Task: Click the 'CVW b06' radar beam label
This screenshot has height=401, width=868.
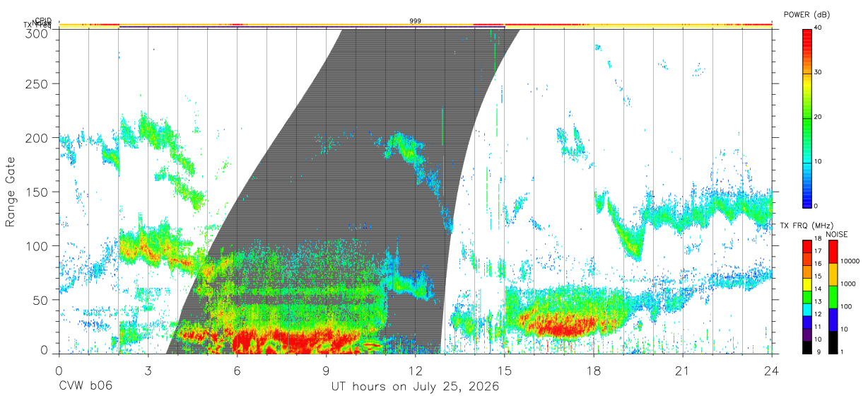Action: pos(86,387)
